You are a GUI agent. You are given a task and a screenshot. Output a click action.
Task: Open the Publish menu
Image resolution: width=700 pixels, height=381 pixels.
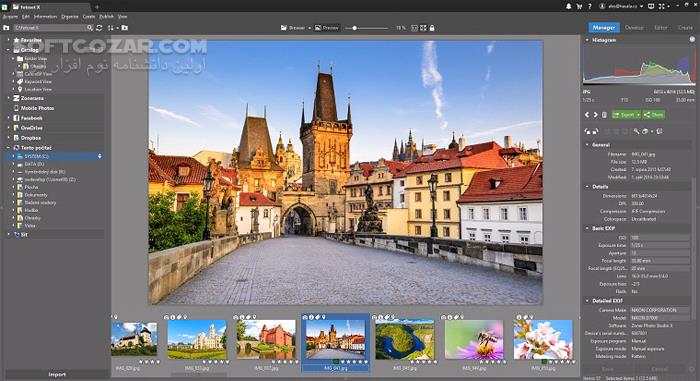(x=106, y=17)
